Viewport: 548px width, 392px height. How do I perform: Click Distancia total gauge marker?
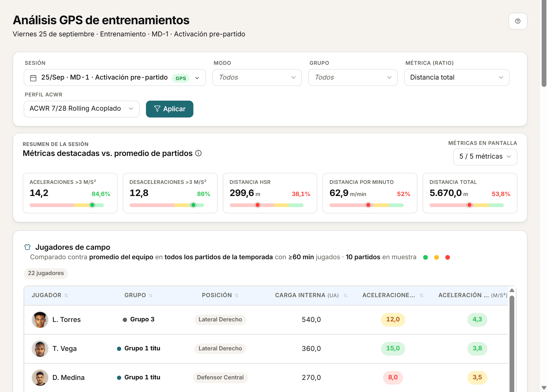point(469,205)
